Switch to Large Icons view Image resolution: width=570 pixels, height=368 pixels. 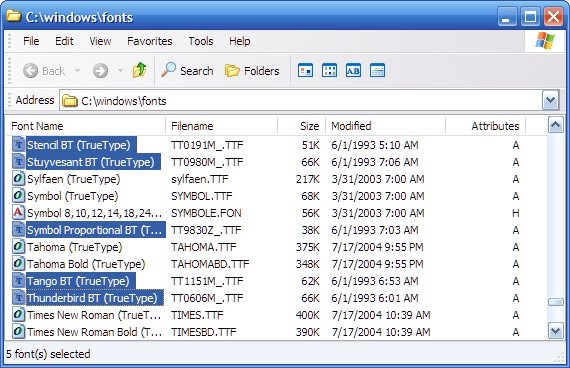pyautogui.click(x=305, y=70)
